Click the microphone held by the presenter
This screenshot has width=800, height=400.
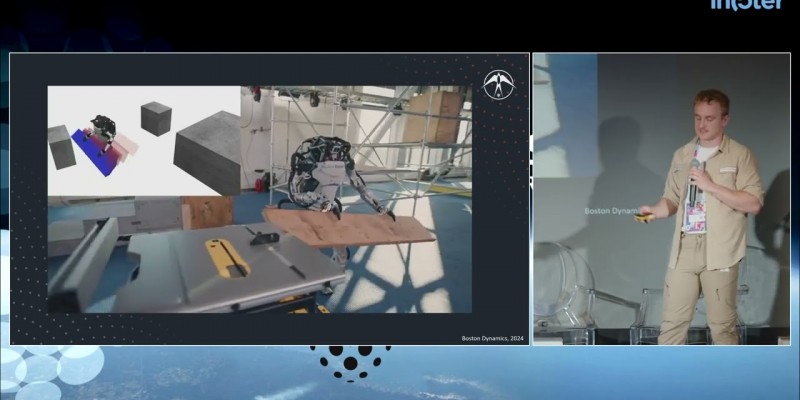pyautogui.click(x=692, y=180)
